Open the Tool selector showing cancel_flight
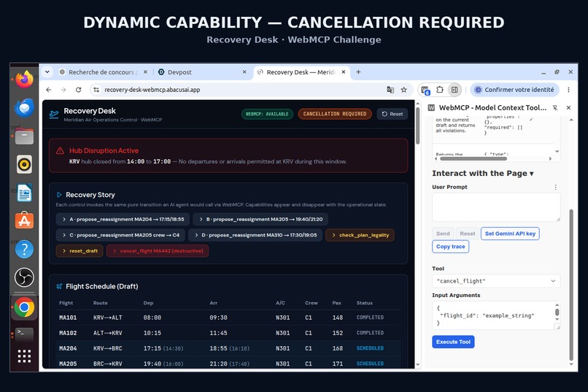 (x=496, y=281)
